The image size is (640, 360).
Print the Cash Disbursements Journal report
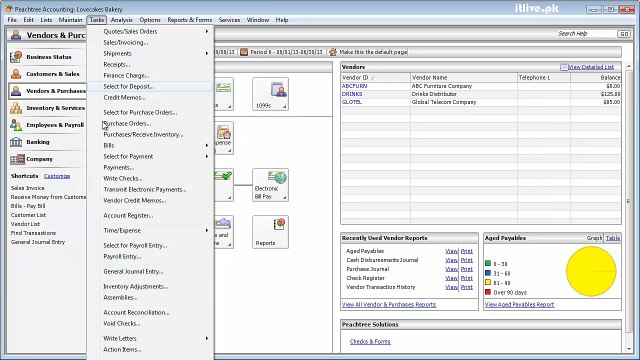pyautogui.click(x=467, y=260)
